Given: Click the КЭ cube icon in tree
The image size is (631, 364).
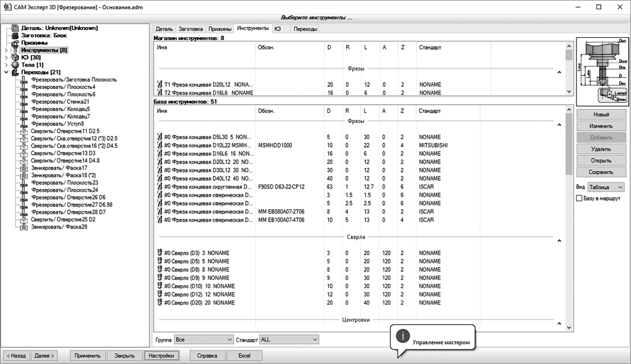Looking at the screenshot, I should (x=15, y=57).
